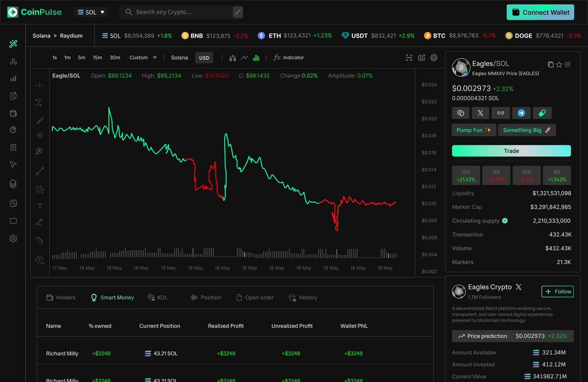Viewport: 588px width, 382px height.
Task: Select ETH in the ticker strip
Action: pyautogui.click(x=295, y=36)
